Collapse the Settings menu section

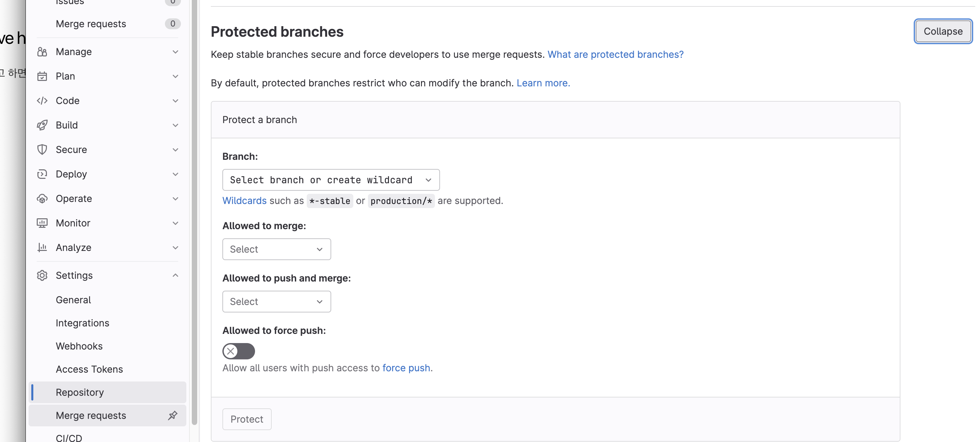click(175, 275)
